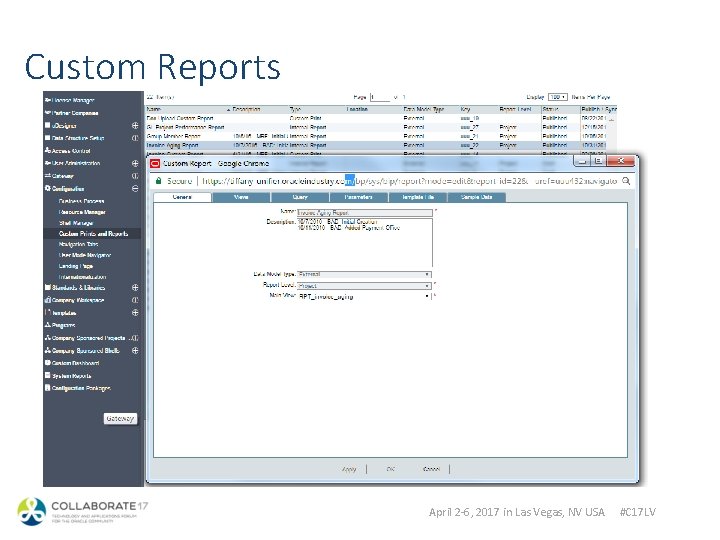The image size is (720, 540).
Task: Click the Company Sponsored Projects icon
Action: 47,338
